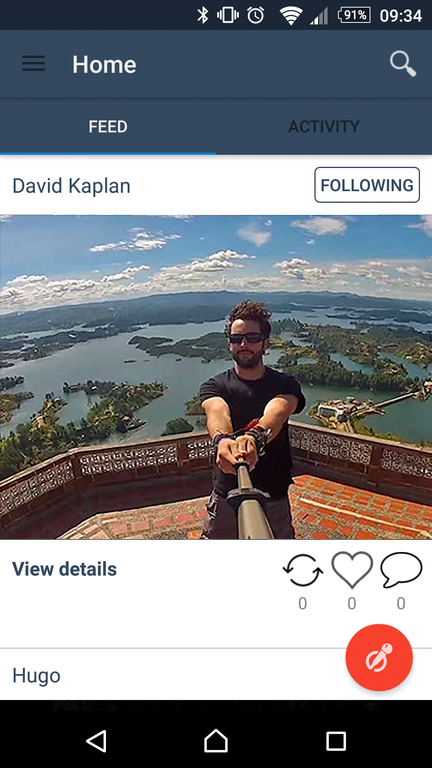The height and width of the screenshot is (768, 432).
Task: Open David Kaplan's profile name
Action: (72, 186)
